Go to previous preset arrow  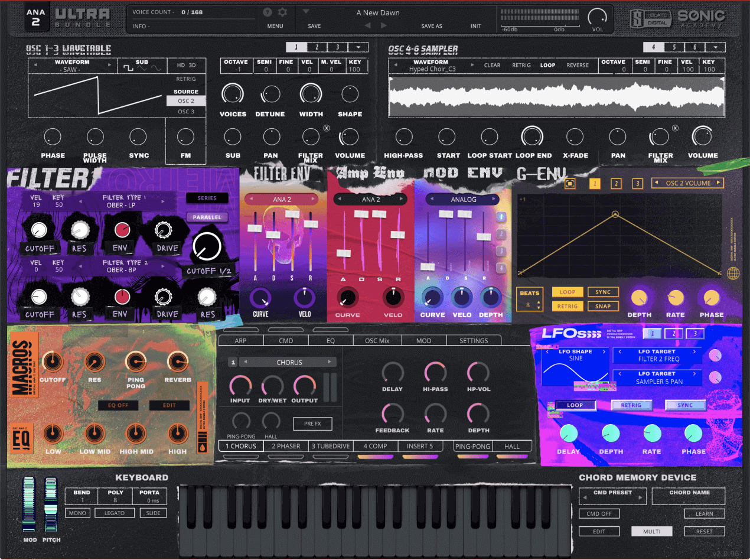(367, 25)
